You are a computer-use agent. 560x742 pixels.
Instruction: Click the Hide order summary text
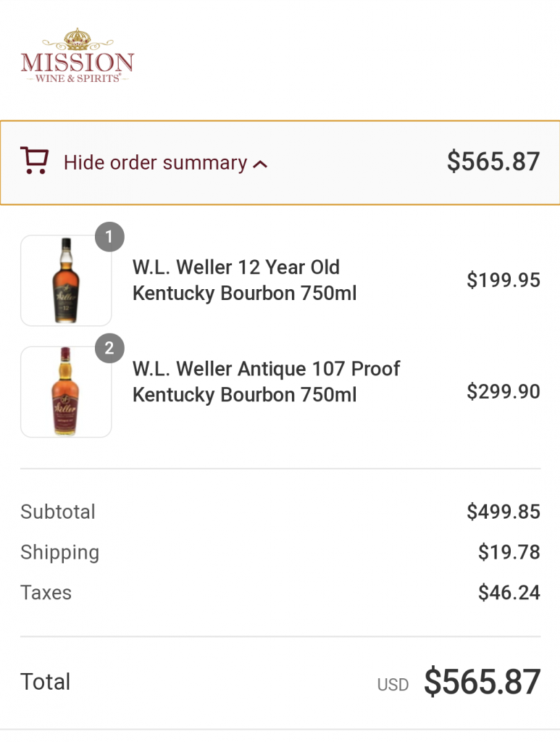(x=155, y=162)
